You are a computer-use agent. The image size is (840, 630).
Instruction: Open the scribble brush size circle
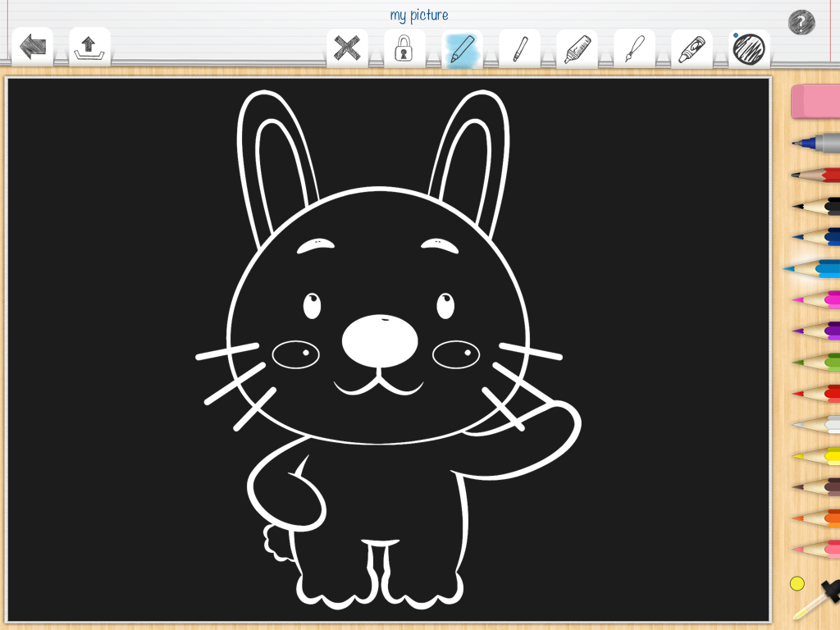coord(749,49)
